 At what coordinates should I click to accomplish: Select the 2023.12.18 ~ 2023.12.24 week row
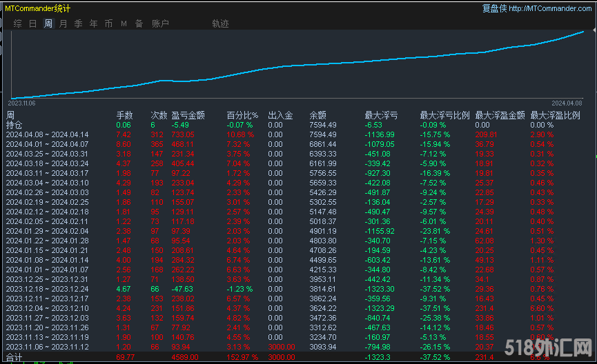(47, 289)
